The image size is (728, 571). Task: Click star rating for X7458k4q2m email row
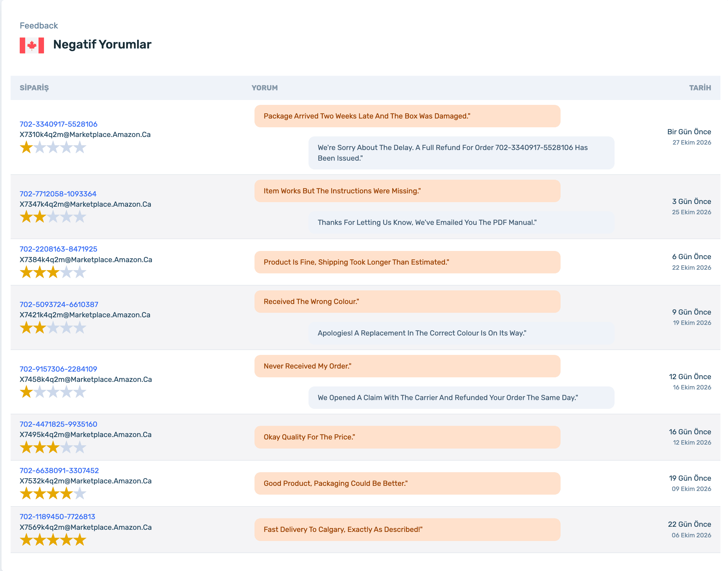[x=53, y=392]
